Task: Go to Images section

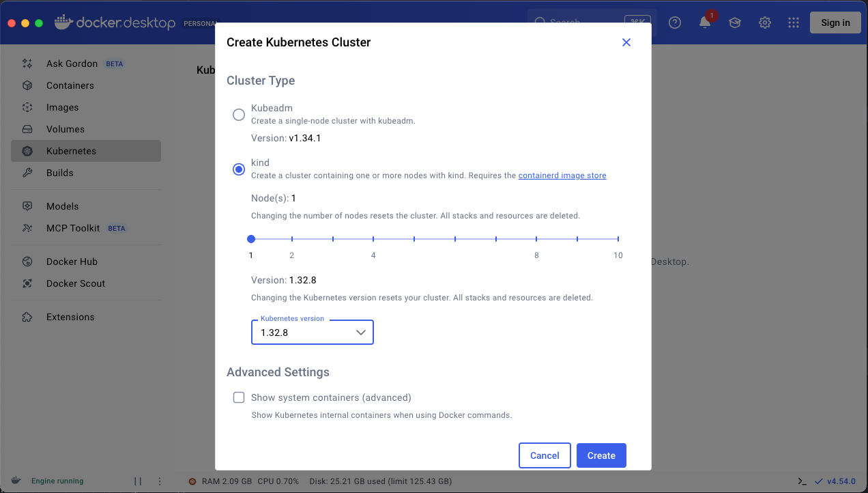Action: click(86, 107)
